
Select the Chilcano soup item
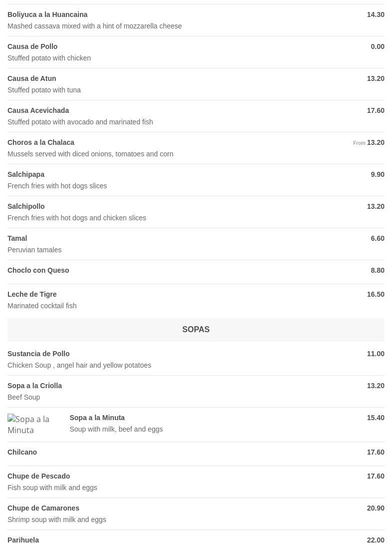(x=22, y=452)
